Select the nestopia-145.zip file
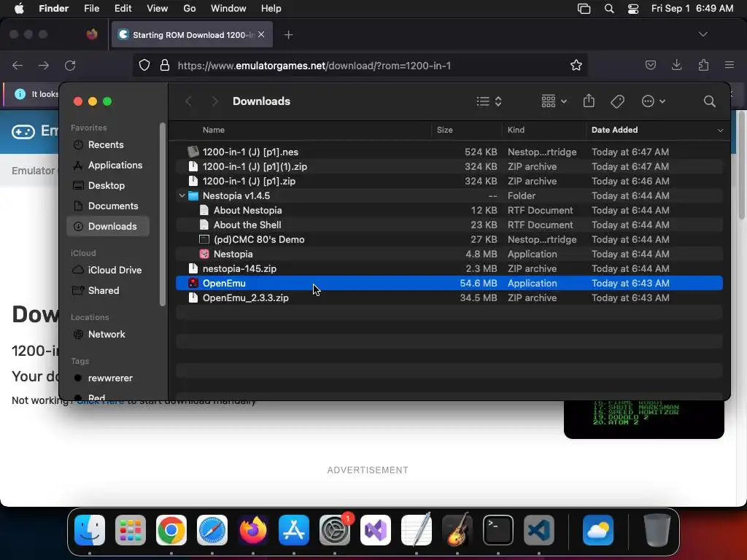The width and height of the screenshot is (747, 560). tap(449, 268)
